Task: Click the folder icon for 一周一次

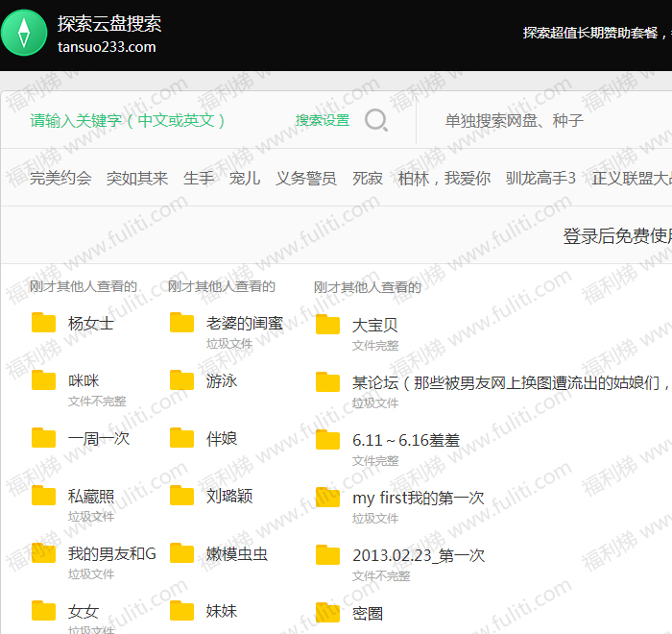Action: 44,438
